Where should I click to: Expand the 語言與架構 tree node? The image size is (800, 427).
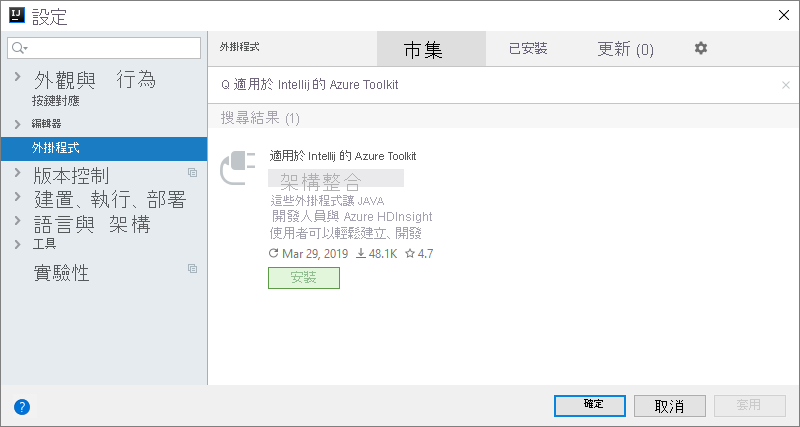[18, 221]
